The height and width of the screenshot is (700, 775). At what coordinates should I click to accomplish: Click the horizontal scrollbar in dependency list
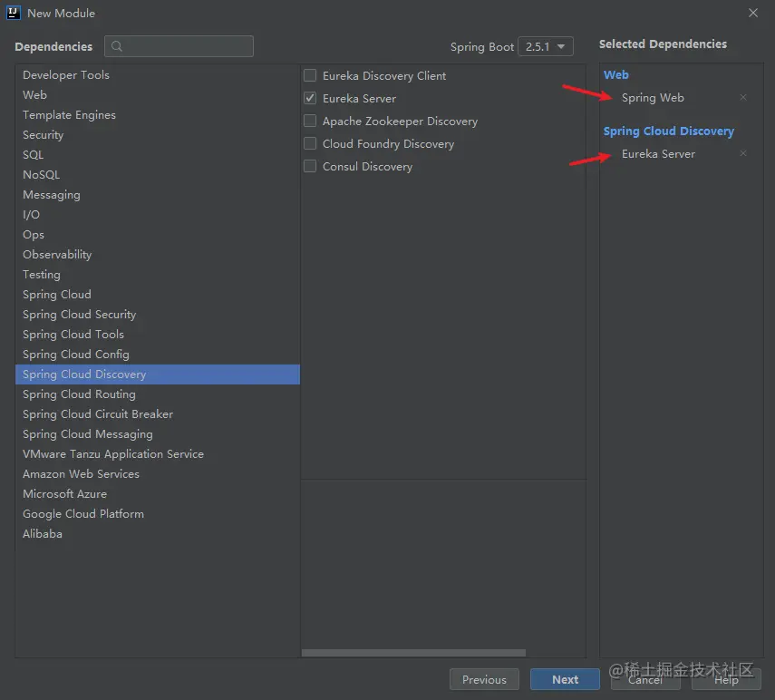click(x=413, y=653)
